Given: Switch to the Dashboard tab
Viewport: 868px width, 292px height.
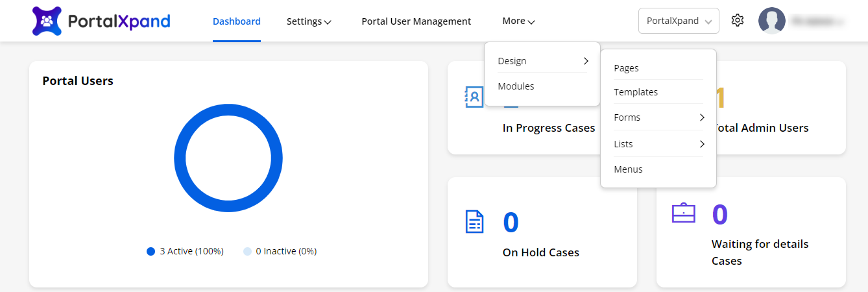Looking at the screenshot, I should pos(236,21).
